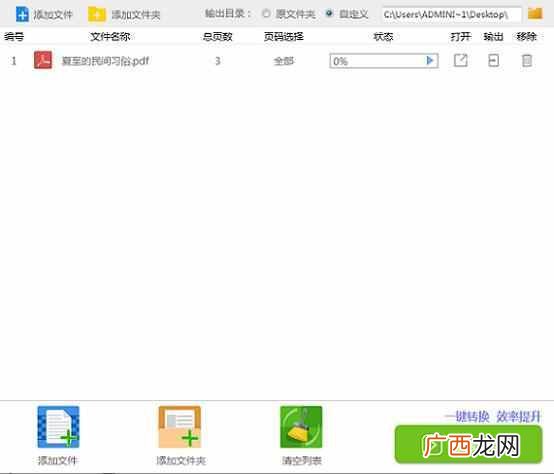The height and width of the screenshot is (474, 554).
Task: Click the 0% progress bar
Action: tap(384, 61)
